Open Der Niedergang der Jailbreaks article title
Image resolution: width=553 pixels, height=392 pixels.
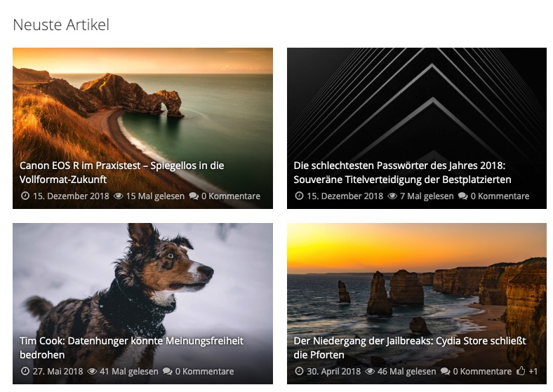(410, 348)
